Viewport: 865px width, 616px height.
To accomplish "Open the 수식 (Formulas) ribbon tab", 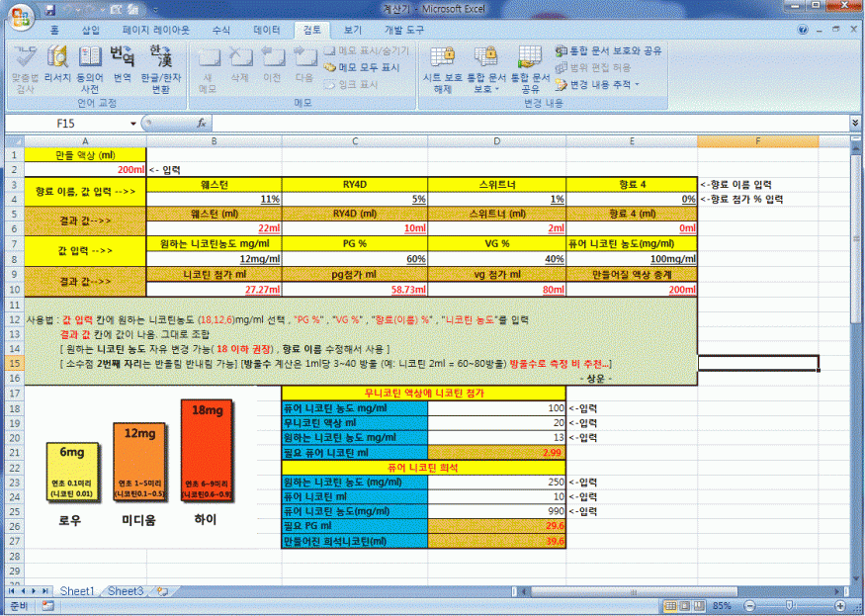I will coord(221,31).
